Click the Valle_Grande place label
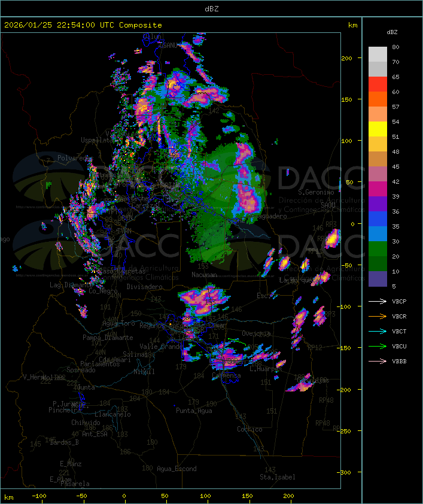Screen dimensions: 423x504 coord(160,347)
